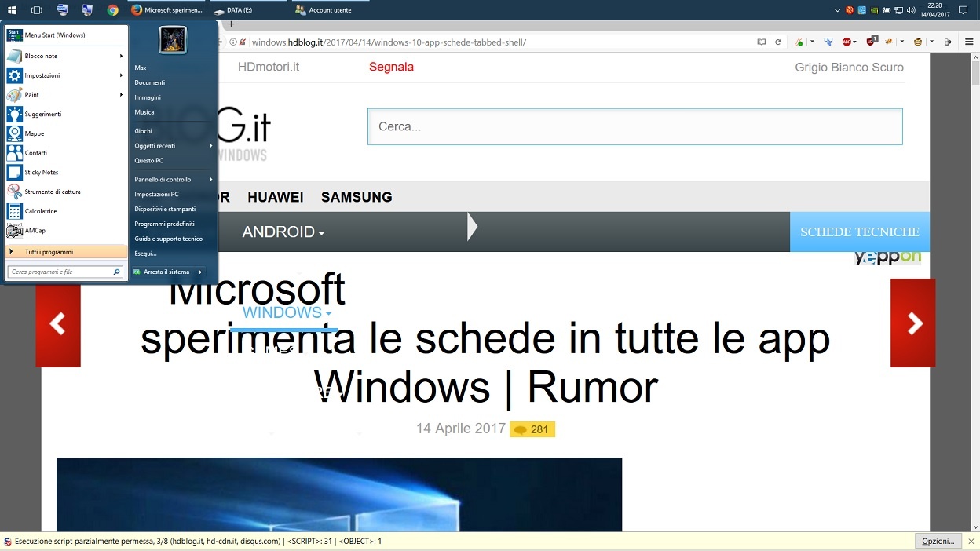Open the WINDOWS dropdown menu on page

tap(287, 312)
